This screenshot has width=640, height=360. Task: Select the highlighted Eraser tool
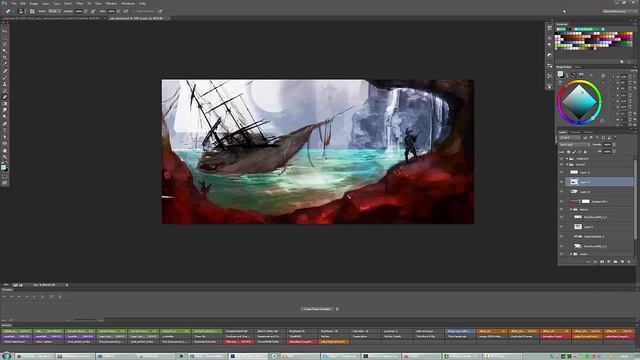click(5, 97)
